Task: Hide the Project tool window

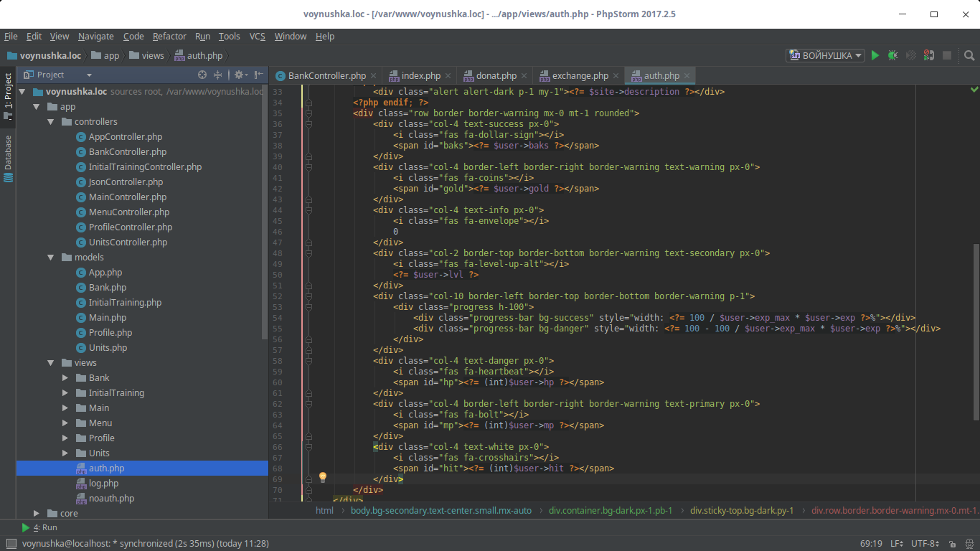Action: (x=258, y=75)
